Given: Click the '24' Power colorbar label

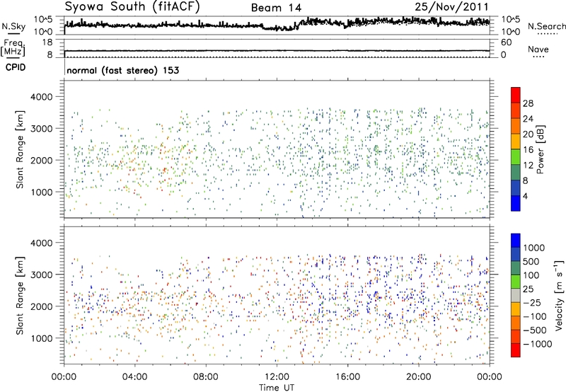Looking at the screenshot, I should click(528, 119).
